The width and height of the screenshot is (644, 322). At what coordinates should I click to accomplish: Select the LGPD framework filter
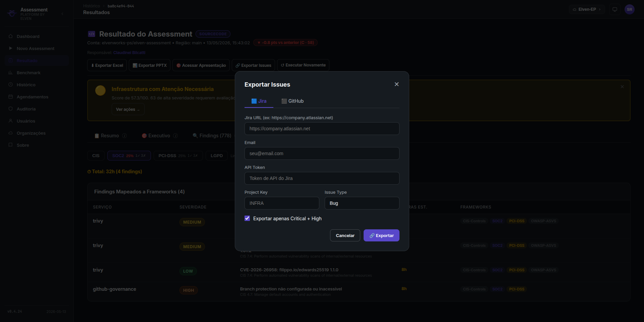217,156
